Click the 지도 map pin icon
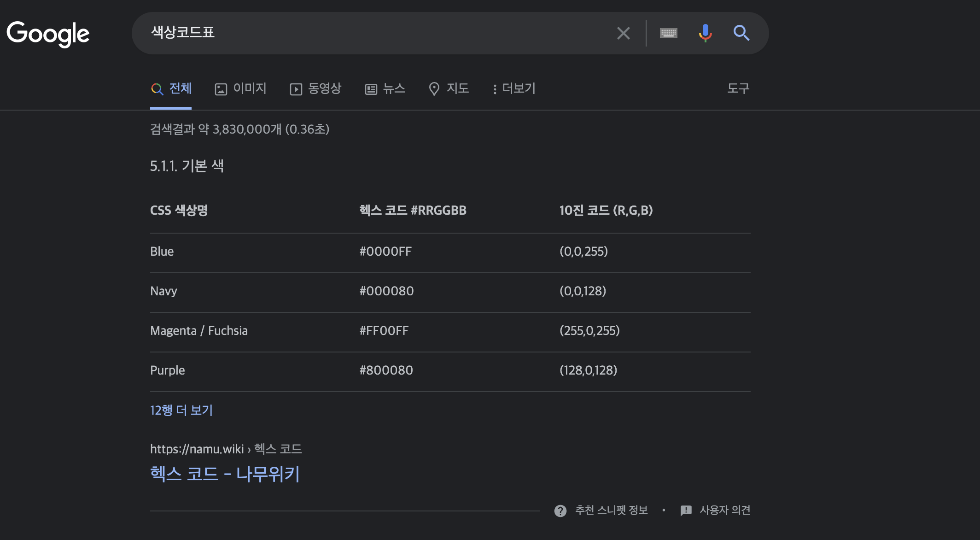Image resolution: width=980 pixels, height=540 pixels. pyautogui.click(x=434, y=89)
